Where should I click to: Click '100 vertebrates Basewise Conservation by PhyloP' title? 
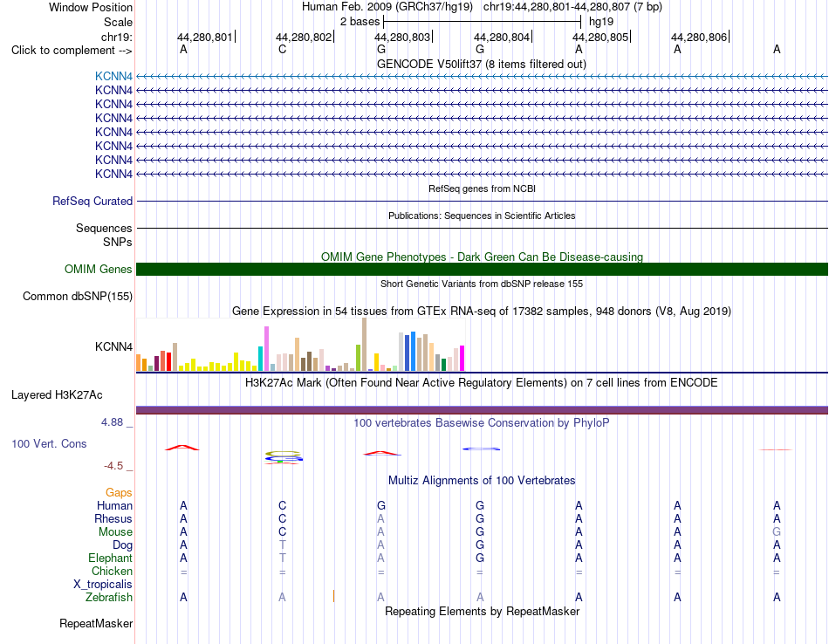tap(482, 422)
